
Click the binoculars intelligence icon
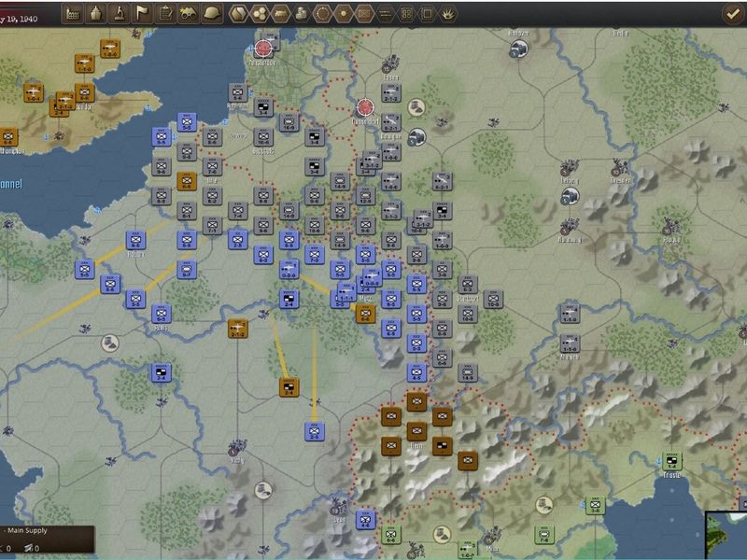pos(189,14)
